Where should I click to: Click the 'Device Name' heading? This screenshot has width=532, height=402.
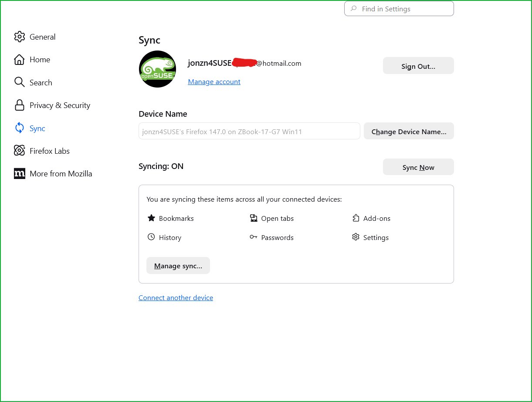163,114
